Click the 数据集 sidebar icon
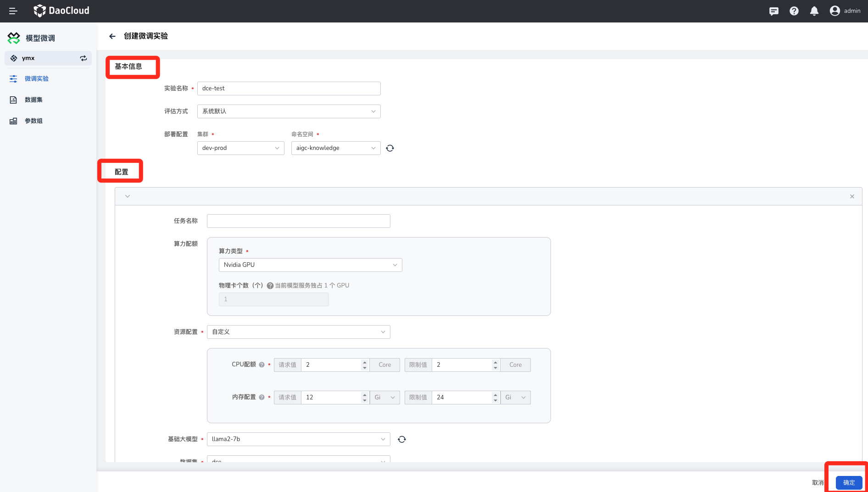This screenshot has width=868, height=492. point(13,100)
